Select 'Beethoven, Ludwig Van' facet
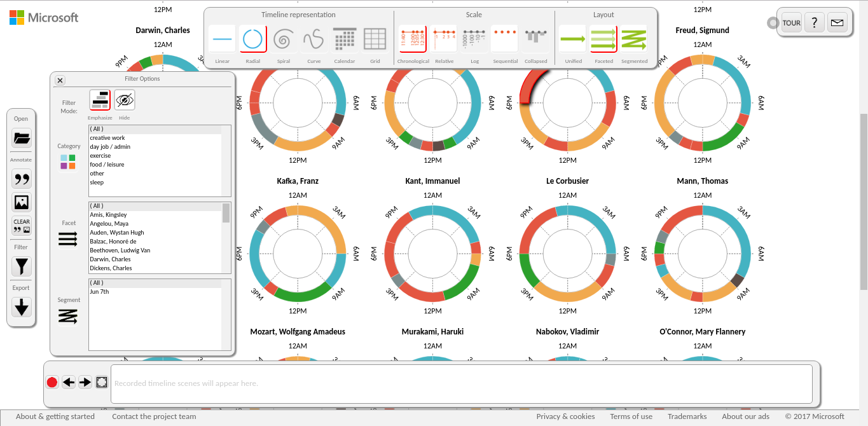868x426 pixels. (155, 251)
